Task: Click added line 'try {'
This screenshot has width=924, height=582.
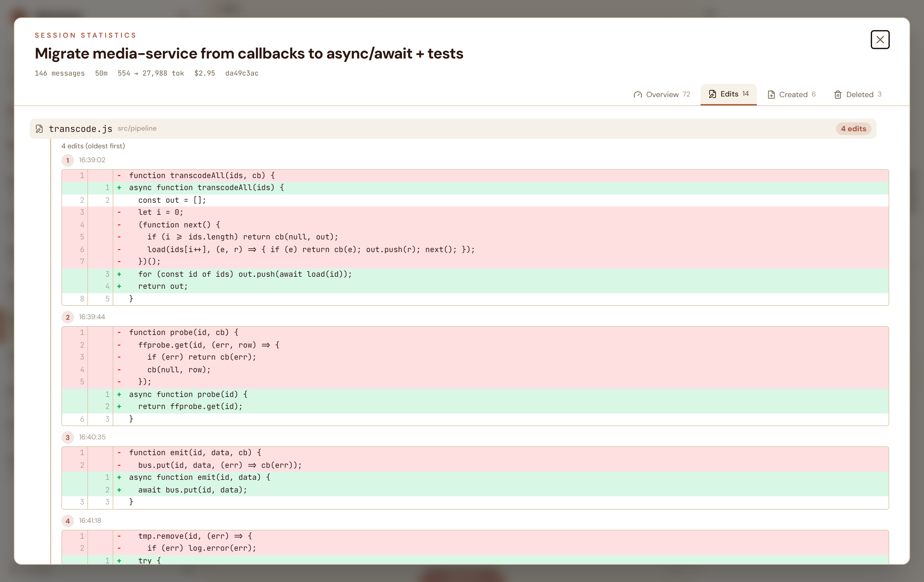Action: click(x=475, y=560)
